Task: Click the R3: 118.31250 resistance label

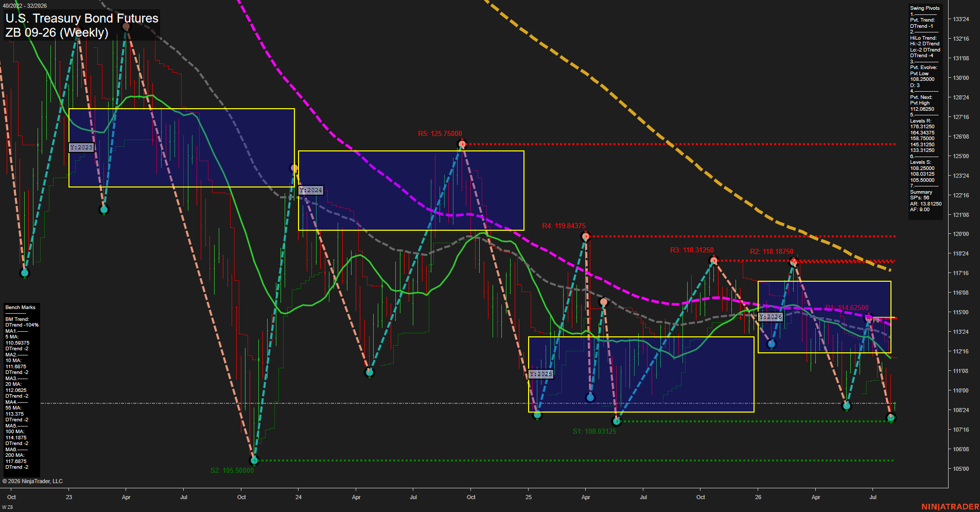Action: point(692,250)
